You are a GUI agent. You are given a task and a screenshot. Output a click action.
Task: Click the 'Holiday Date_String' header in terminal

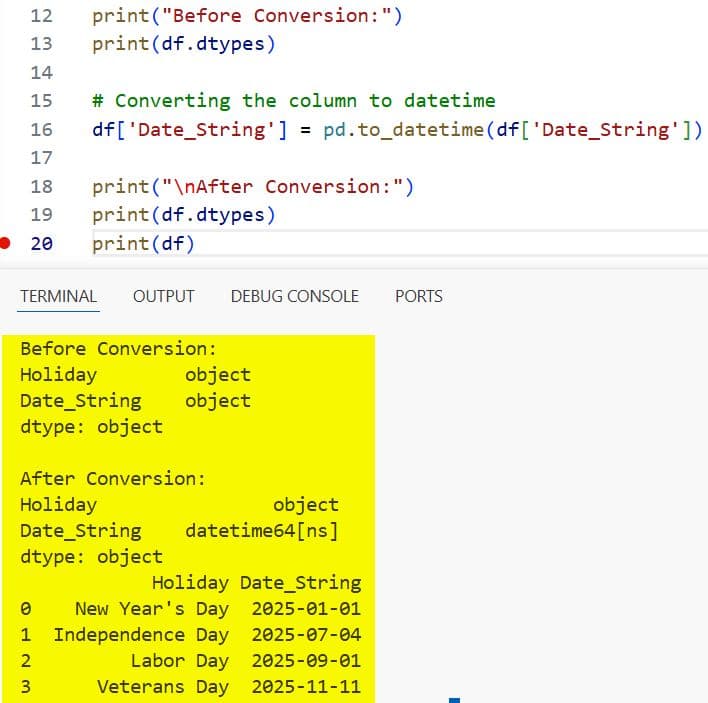(x=256, y=583)
